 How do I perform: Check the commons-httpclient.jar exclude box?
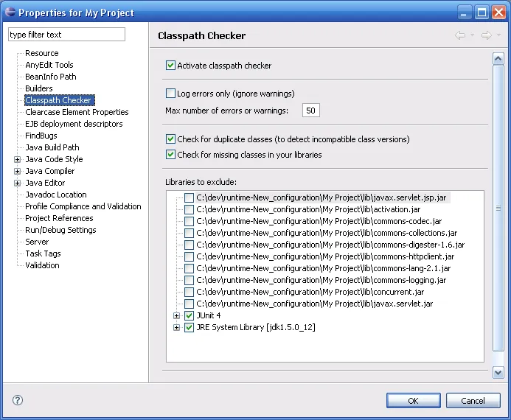(189, 256)
